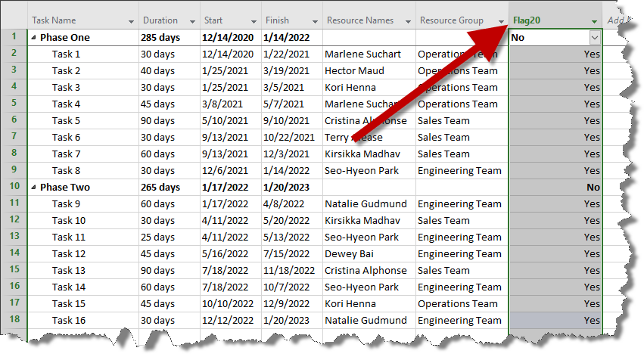Click the 25 days duration of Task 11
The image size is (644, 354).
pyautogui.click(x=170, y=237)
